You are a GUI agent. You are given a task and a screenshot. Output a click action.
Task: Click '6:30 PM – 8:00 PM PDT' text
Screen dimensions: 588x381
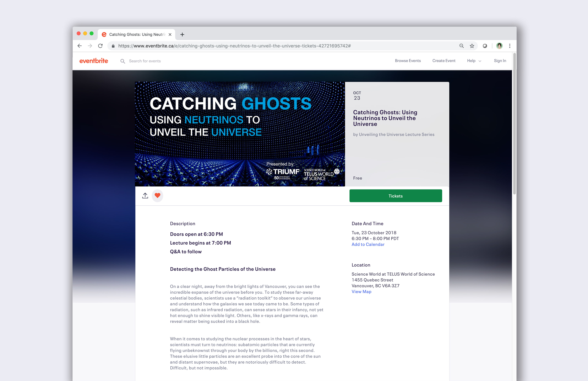pos(375,239)
